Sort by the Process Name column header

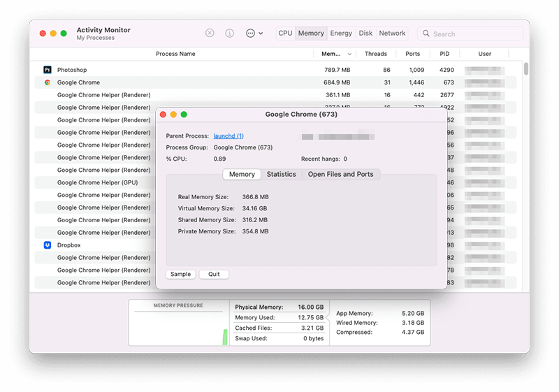click(175, 54)
